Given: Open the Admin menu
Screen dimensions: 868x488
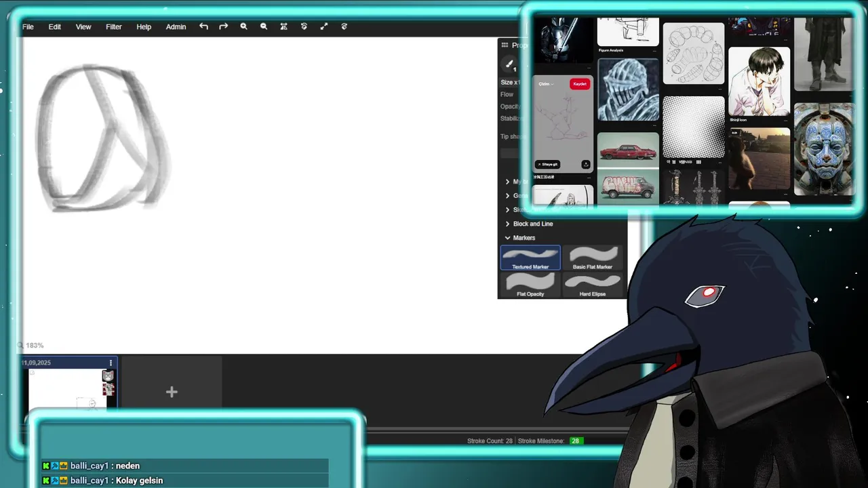Looking at the screenshot, I should click(176, 26).
